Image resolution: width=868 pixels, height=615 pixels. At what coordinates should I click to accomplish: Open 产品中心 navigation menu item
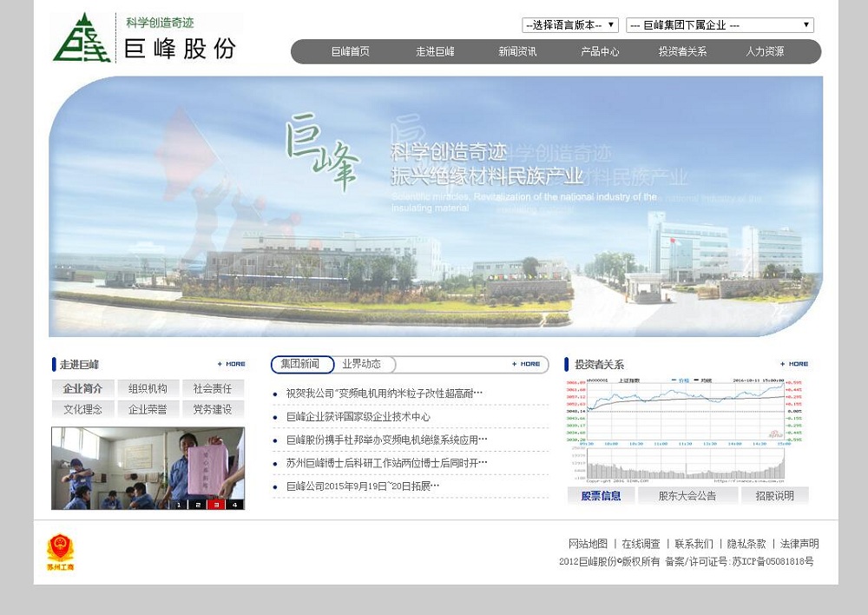point(600,51)
